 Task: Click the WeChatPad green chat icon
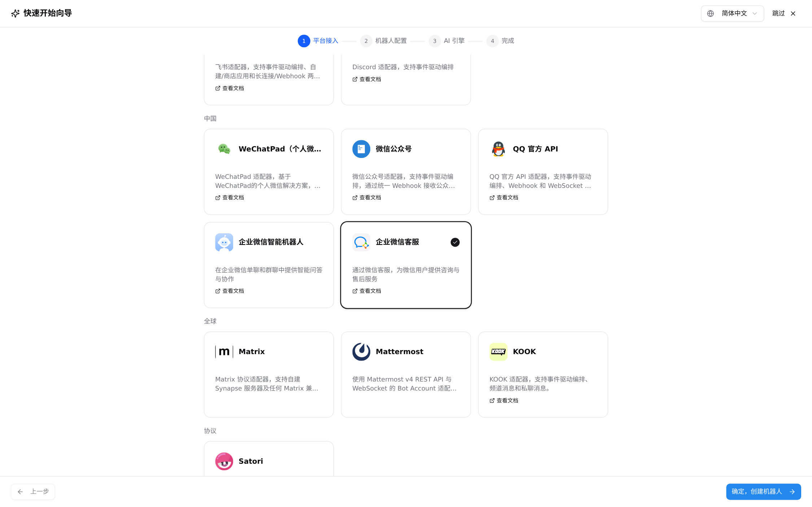click(x=224, y=149)
